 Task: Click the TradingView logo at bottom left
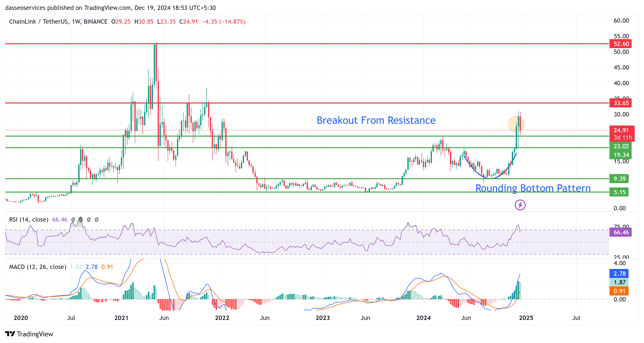(x=29, y=334)
